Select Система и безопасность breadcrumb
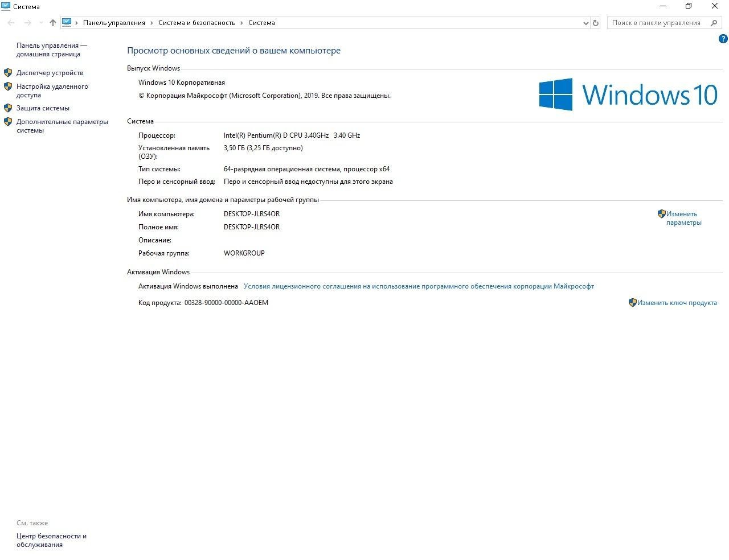Screen dimensions: 729x560 pos(196,23)
